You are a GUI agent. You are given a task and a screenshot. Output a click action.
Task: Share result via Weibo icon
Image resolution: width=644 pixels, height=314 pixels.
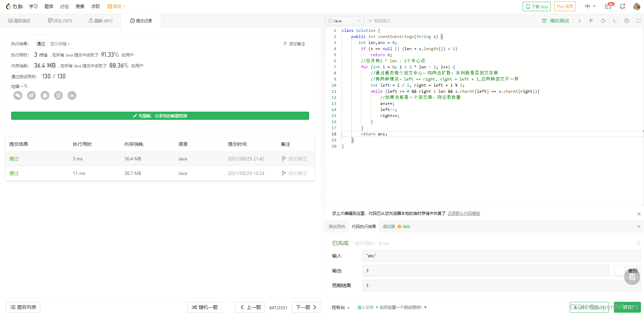31,95
